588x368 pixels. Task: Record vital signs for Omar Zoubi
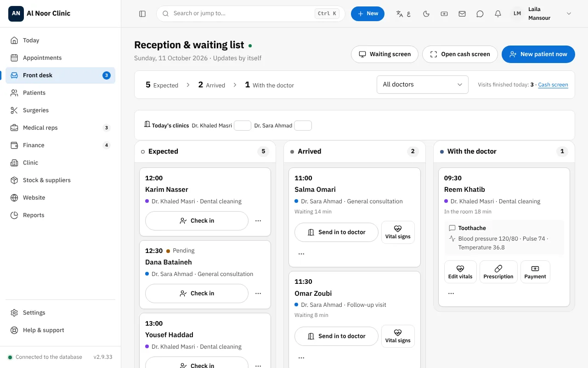pyautogui.click(x=398, y=336)
